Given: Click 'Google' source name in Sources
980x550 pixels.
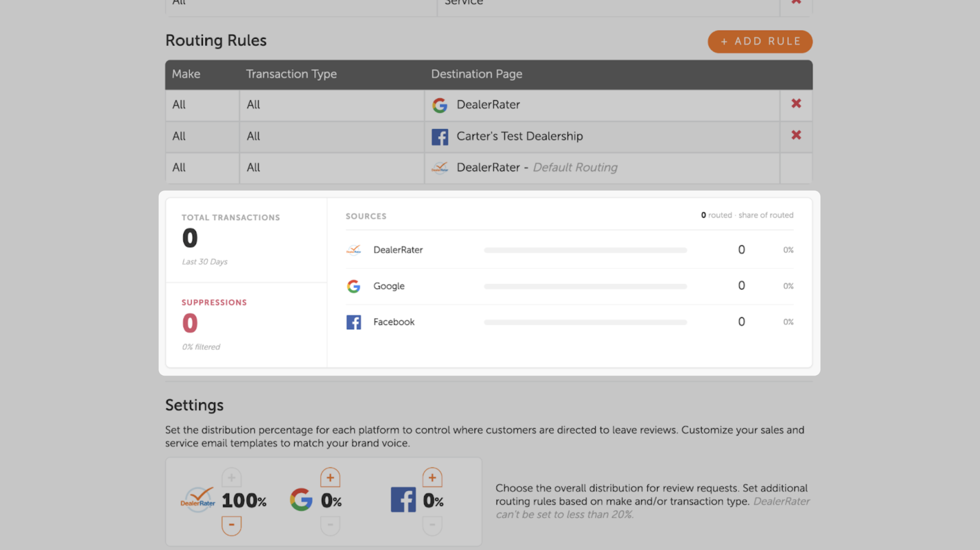Looking at the screenshot, I should click(x=389, y=286).
